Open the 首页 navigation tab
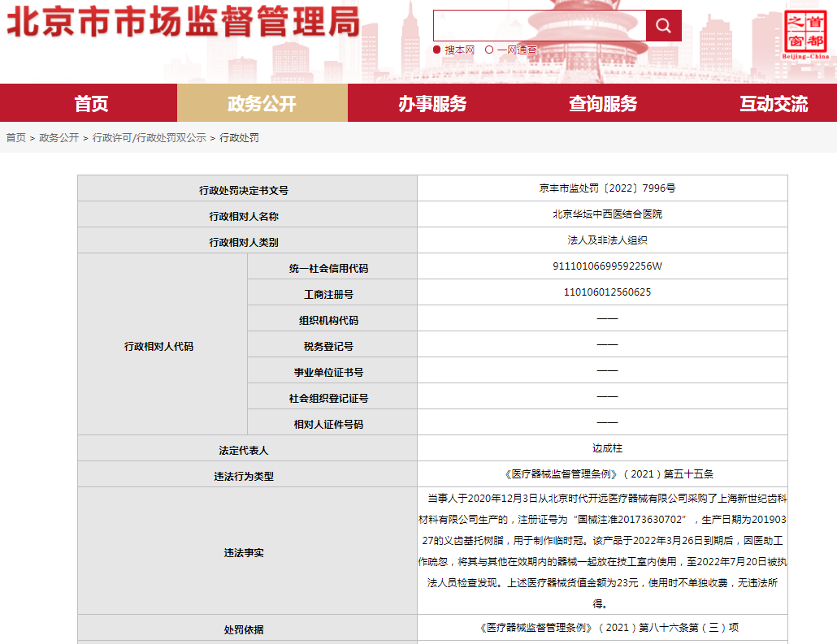 (x=91, y=103)
